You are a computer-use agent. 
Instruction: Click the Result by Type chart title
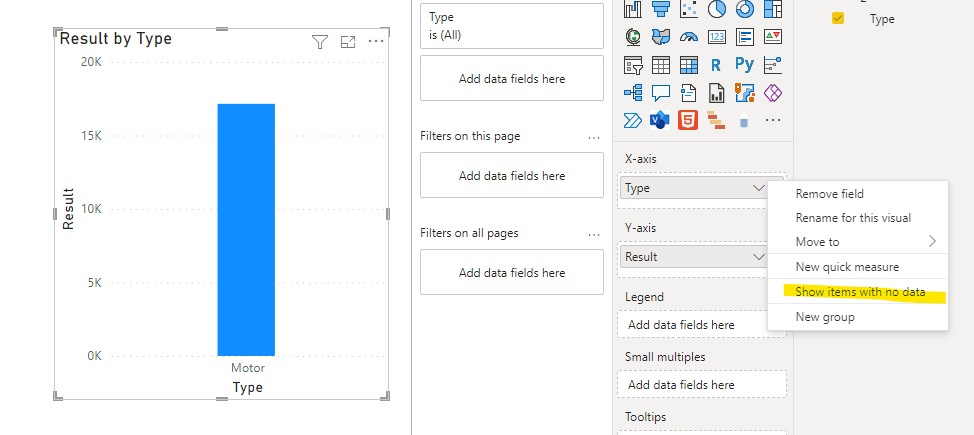point(116,39)
